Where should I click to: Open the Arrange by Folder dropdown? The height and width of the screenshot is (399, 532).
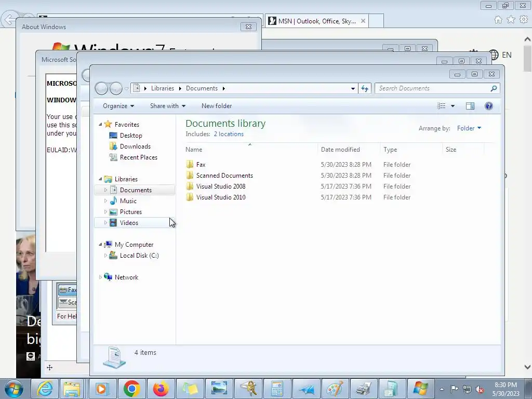coord(469,128)
